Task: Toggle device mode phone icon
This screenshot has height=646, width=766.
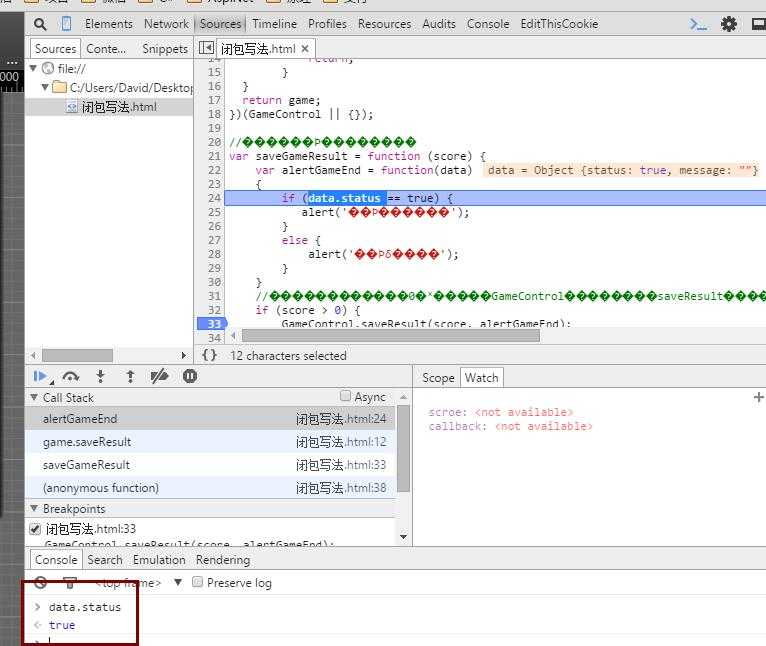Action: [66, 23]
